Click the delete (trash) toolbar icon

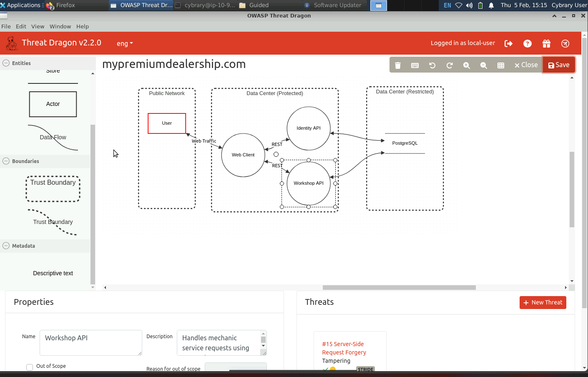coord(397,65)
